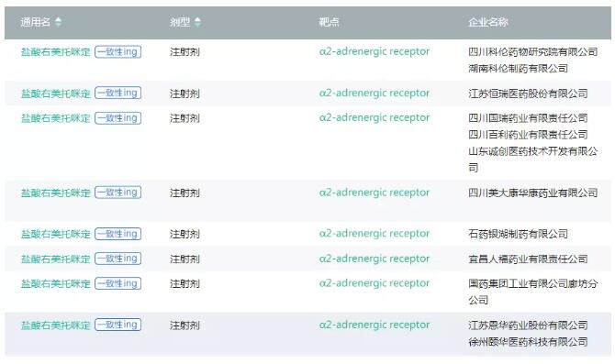615x364 pixels.
Task: Click 一致性ing badge in 石药银湖 row
Action: tap(118, 234)
